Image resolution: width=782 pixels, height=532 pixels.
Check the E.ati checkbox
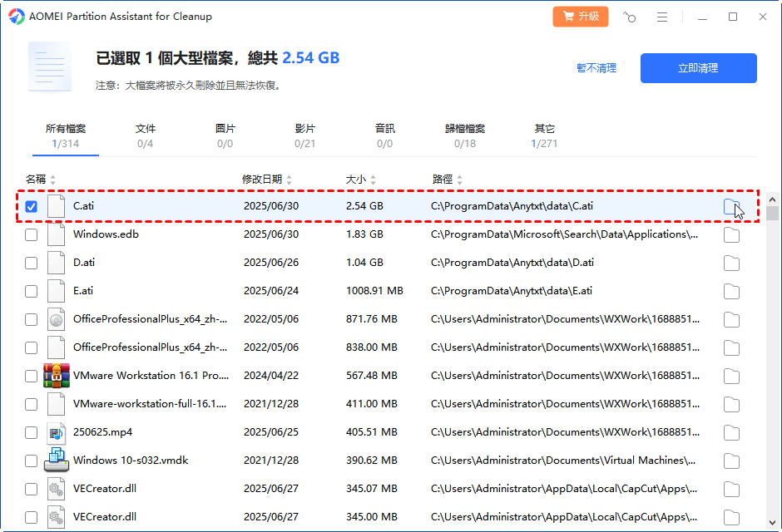pyautogui.click(x=31, y=291)
